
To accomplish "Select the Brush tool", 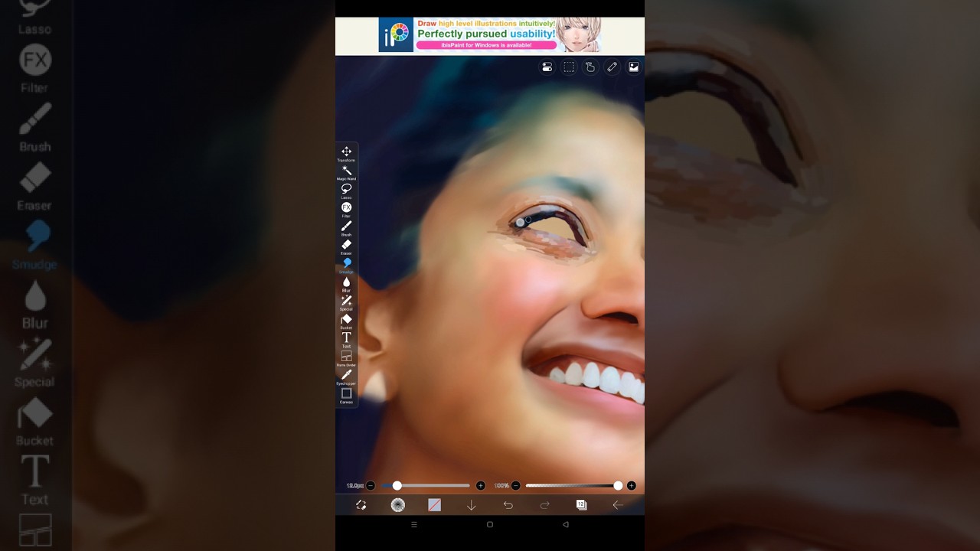I will click(x=346, y=228).
